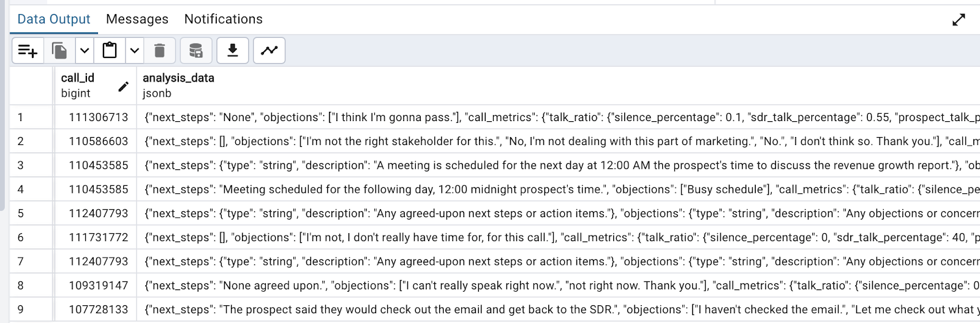Viewport: 980px width, 323px height.
Task: Switch to the Notifications tab
Action: pyautogui.click(x=224, y=20)
